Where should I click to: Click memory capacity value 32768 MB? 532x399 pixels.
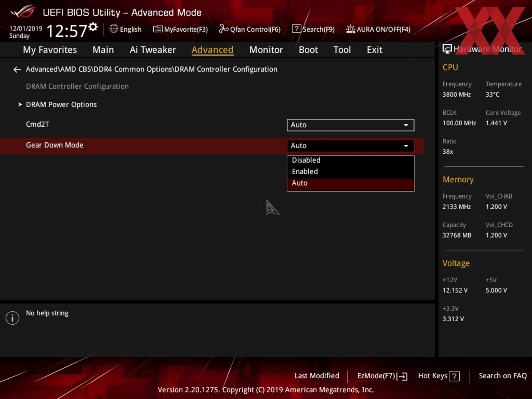point(457,235)
